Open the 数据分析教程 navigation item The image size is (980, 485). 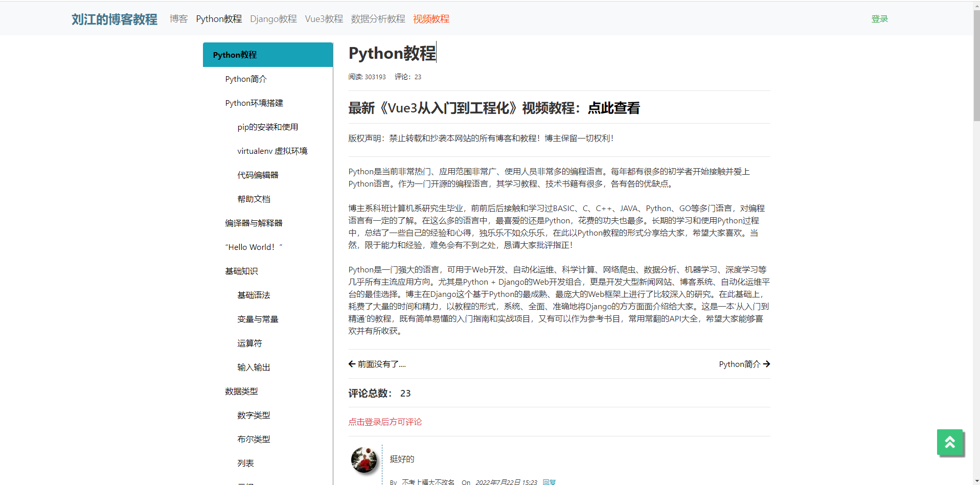(378, 19)
